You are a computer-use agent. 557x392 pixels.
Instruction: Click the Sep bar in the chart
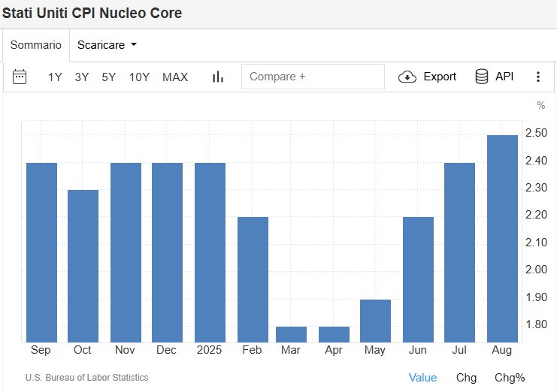tap(41, 252)
